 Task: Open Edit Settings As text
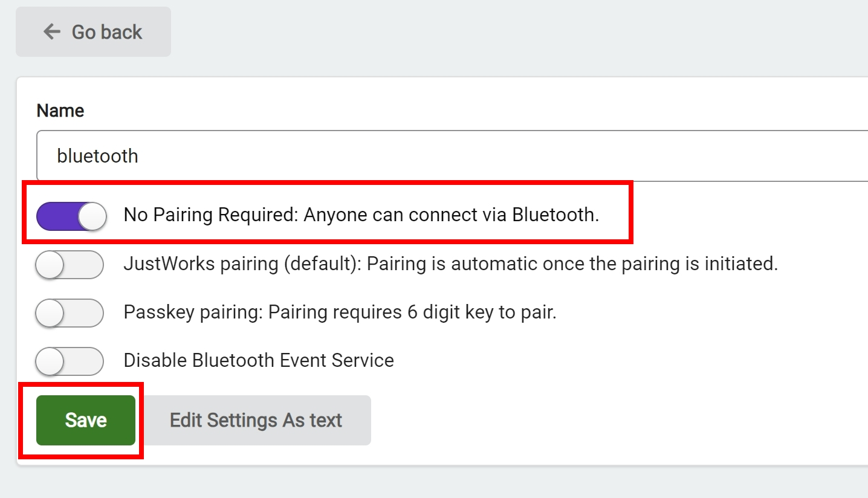pyautogui.click(x=256, y=420)
